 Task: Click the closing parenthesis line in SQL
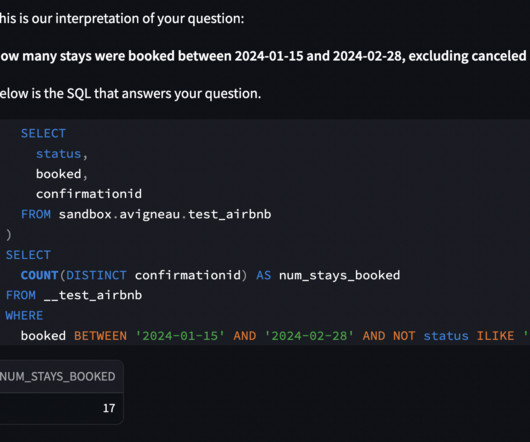pos(8,235)
